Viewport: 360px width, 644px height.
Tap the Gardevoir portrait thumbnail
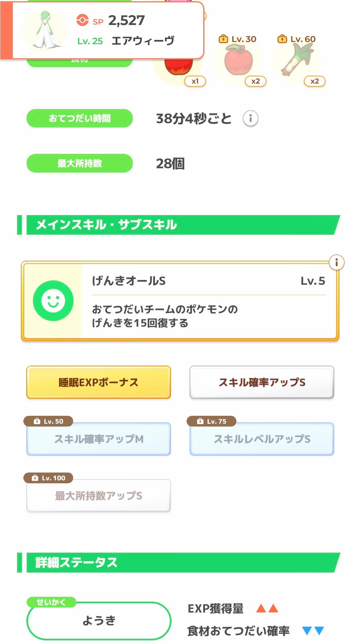click(x=45, y=30)
